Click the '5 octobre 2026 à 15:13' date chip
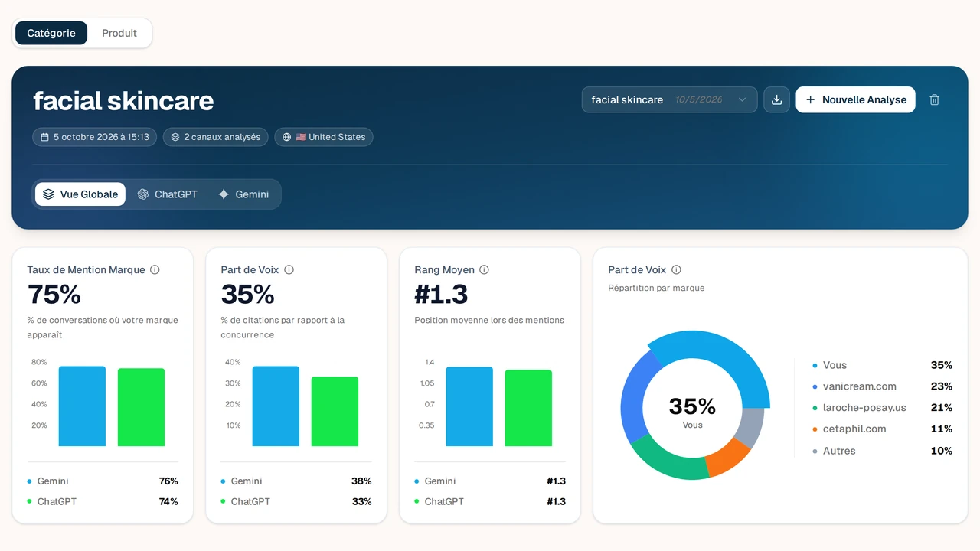 [95, 137]
